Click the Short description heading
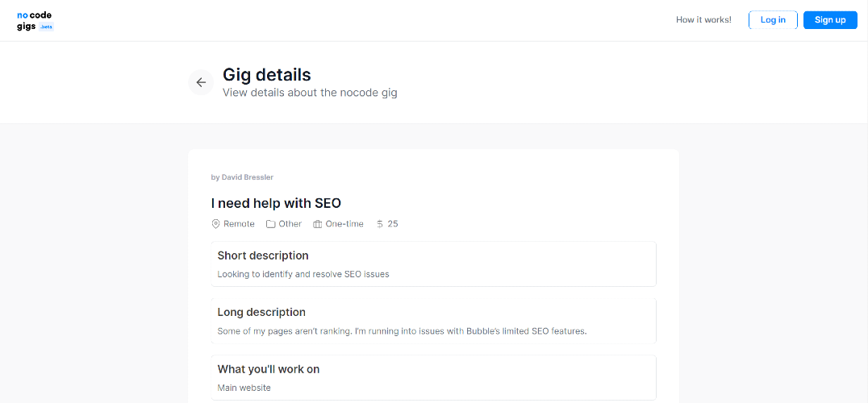868x403 pixels. 263,256
